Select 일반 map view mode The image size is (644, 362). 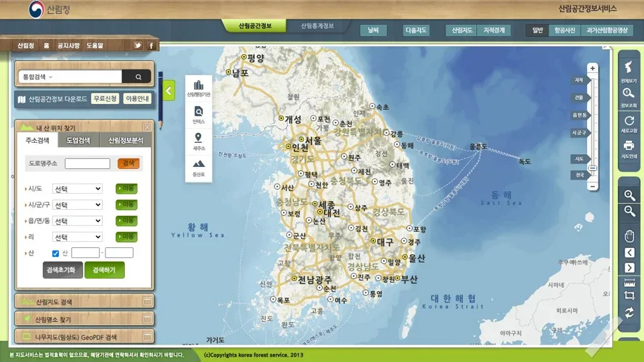click(x=537, y=30)
